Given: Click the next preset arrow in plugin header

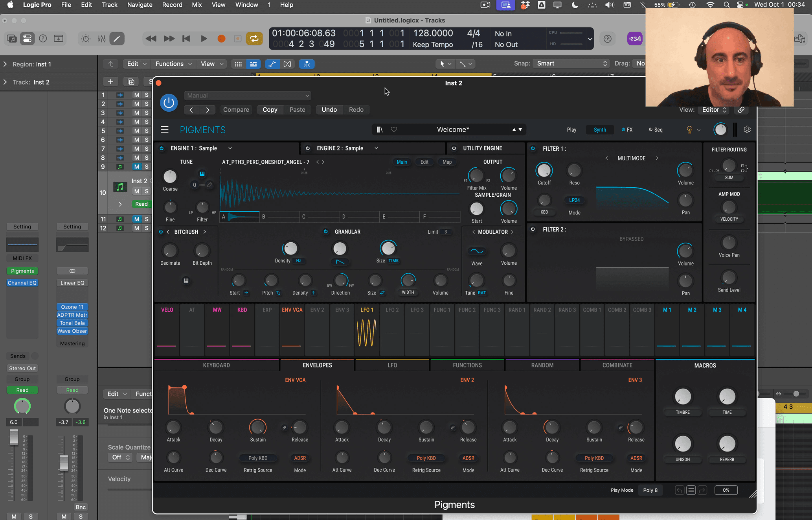Looking at the screenshot, I should coord(208,110).
